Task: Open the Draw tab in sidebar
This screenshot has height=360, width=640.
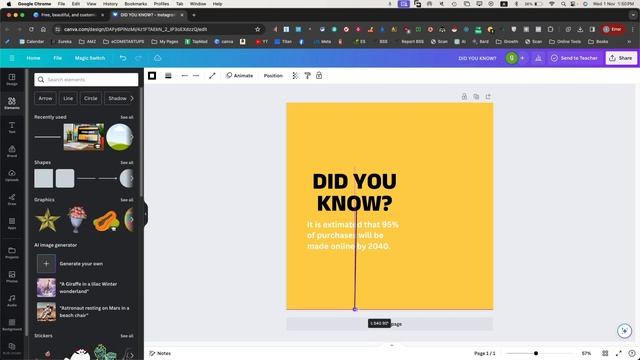Action: [x=12, y=199]
